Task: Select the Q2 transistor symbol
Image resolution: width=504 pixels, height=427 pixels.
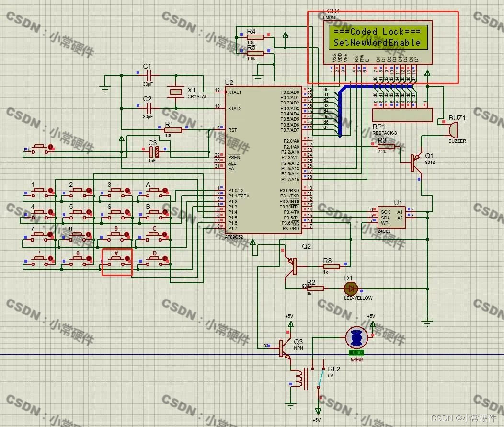Action: pyautogui.click(x=291, y=266)
